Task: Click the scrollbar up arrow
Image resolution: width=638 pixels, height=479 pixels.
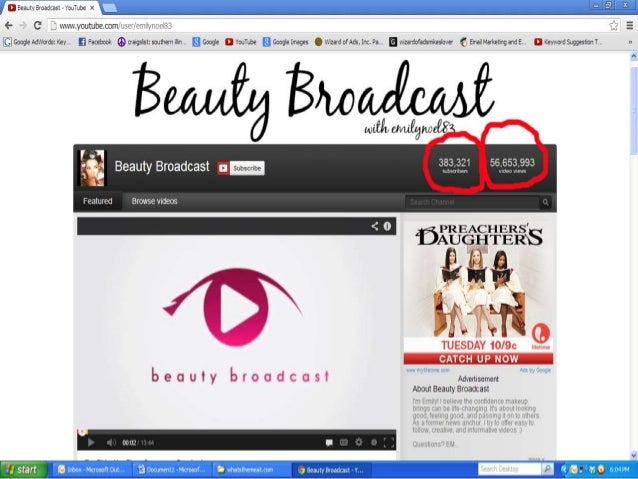Action: tap(634, 57)
